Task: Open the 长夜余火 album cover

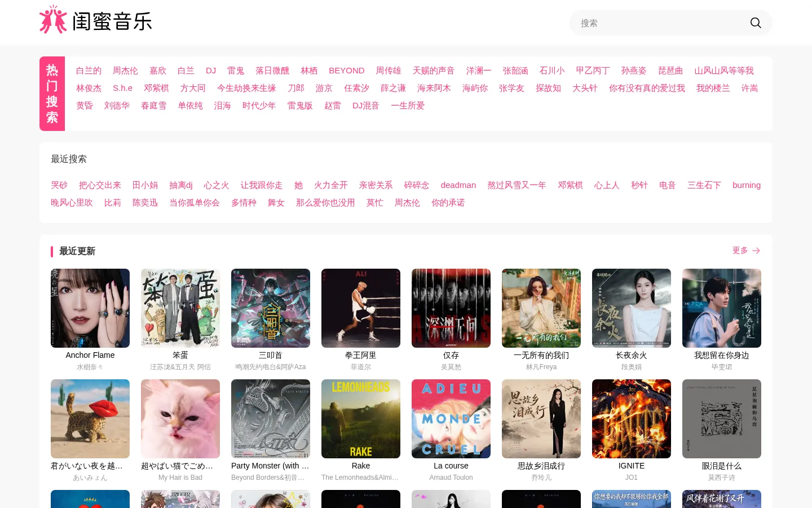Action: (x=632, y=308)
